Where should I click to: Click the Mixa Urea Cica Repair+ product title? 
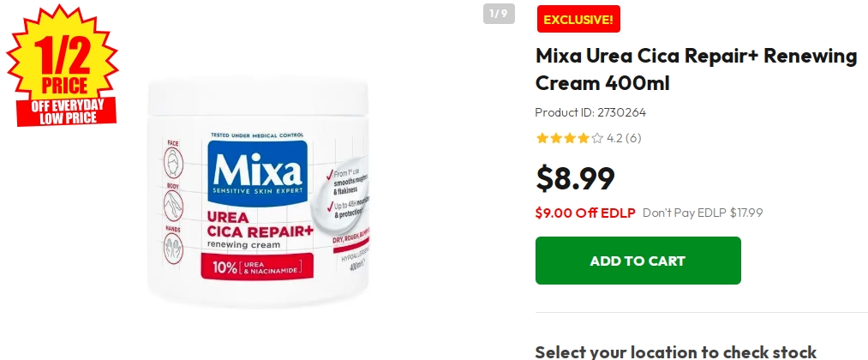point(696,69)
